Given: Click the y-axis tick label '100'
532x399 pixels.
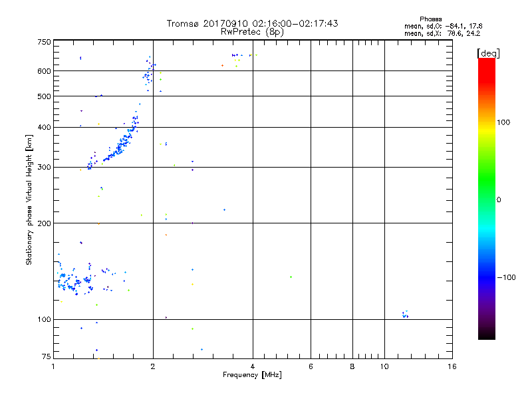Looking at the screenshot, I should (x=44, y=319).
